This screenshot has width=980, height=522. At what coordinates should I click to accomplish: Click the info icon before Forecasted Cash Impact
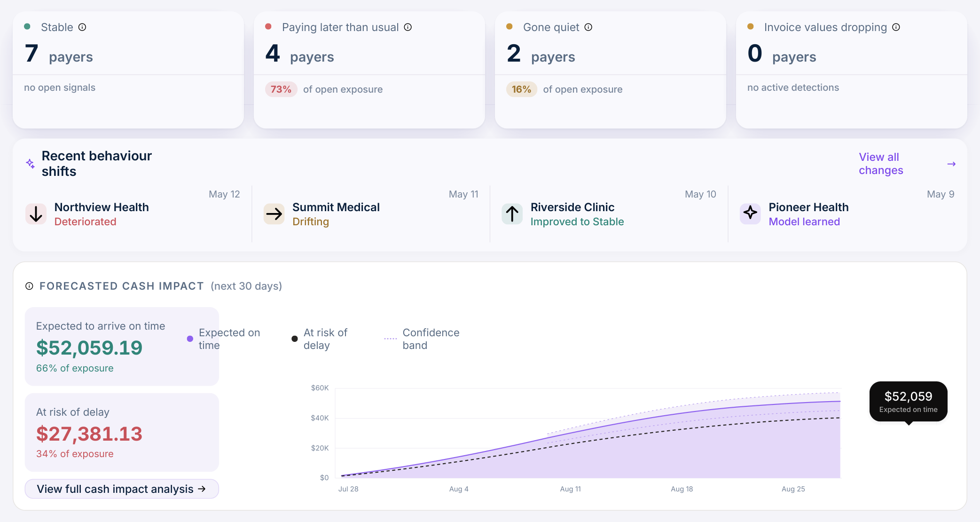click(x=29, y=286)
